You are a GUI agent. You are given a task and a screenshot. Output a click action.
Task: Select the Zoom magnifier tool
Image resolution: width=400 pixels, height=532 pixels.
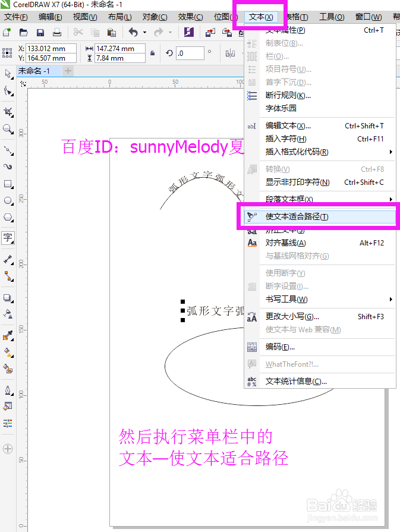(8, 129)
